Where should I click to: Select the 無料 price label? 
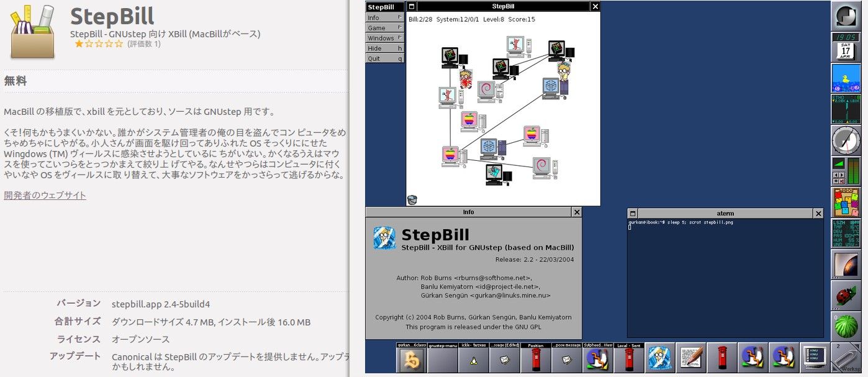pyautogui.click(x=16, y=81)
